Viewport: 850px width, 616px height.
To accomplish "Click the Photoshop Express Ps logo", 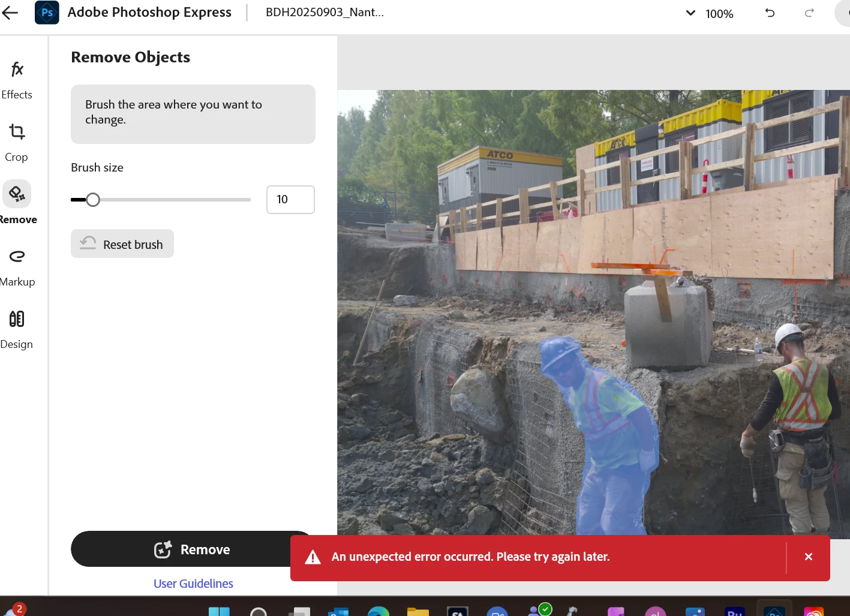I will pos(47,13).
